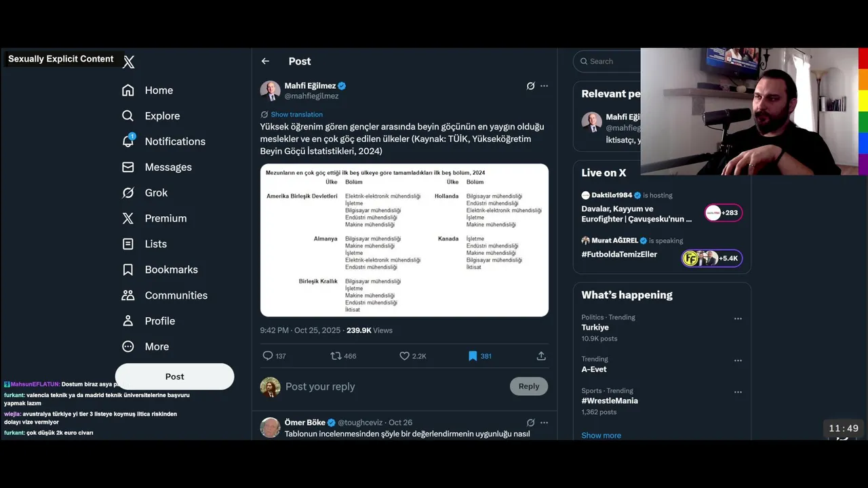This screenshot has width=868, height=488.
Task: Repost Mahfi Eğilmez's post
Action: [x=336, y=356]
